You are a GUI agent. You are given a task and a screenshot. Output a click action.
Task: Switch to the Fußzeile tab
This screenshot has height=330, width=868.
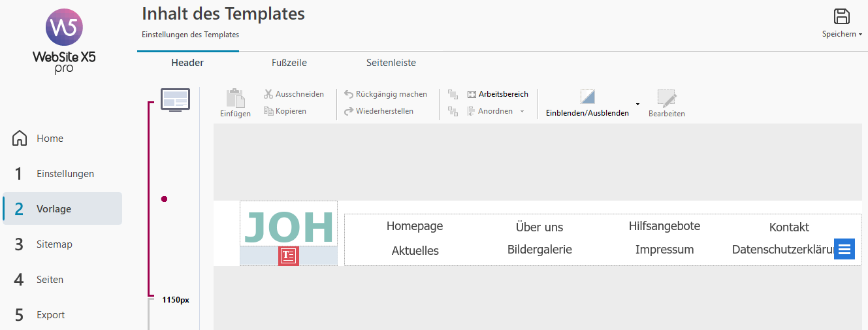click(x=289, y=63)
